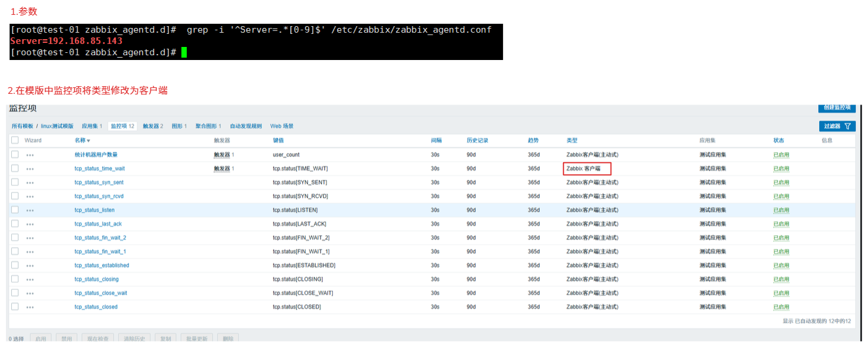Viewport: 868px width, 347px height.
Task: Switch to the 图形 1 tab
Action: pyautogui.click(x=179, y=127)
